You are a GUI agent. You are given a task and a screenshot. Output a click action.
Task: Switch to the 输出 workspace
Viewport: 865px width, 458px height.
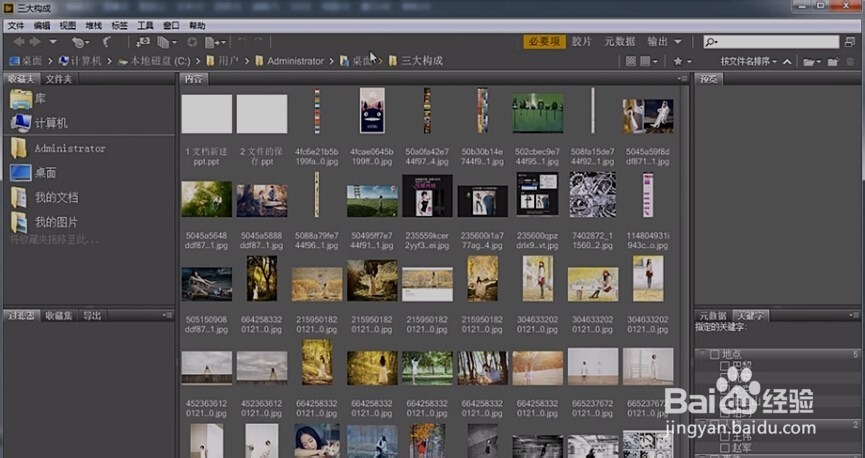[658, 42]
